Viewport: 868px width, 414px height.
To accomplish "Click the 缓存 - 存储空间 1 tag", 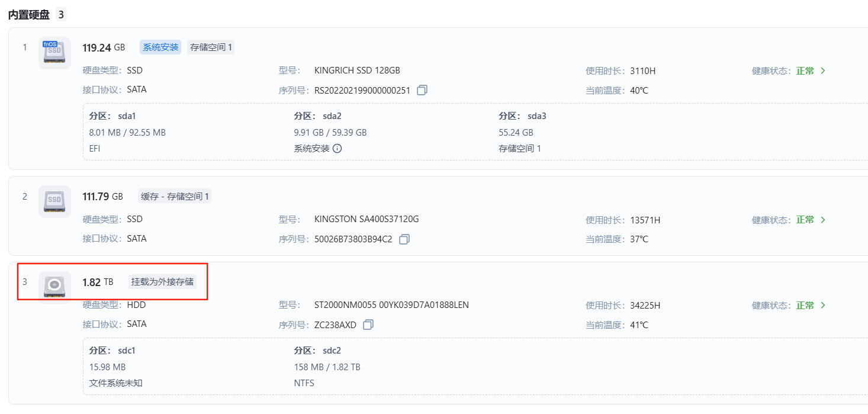I will click(x=175, y=196).
